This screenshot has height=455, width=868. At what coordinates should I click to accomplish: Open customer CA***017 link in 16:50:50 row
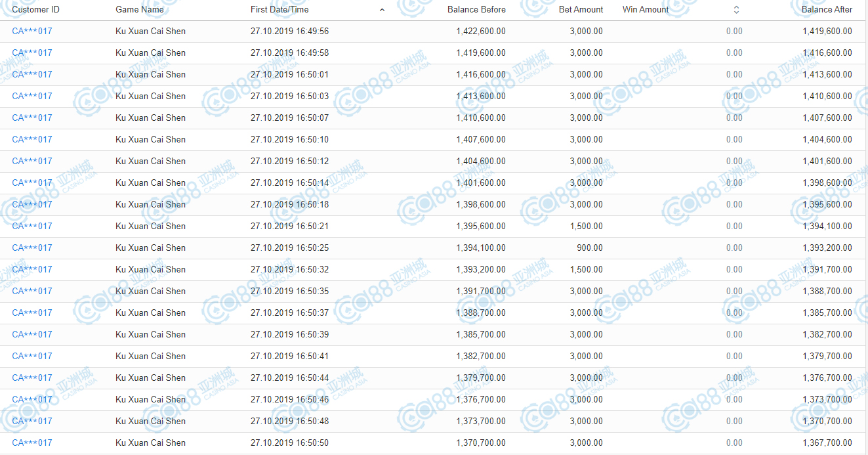pos(32,443)
